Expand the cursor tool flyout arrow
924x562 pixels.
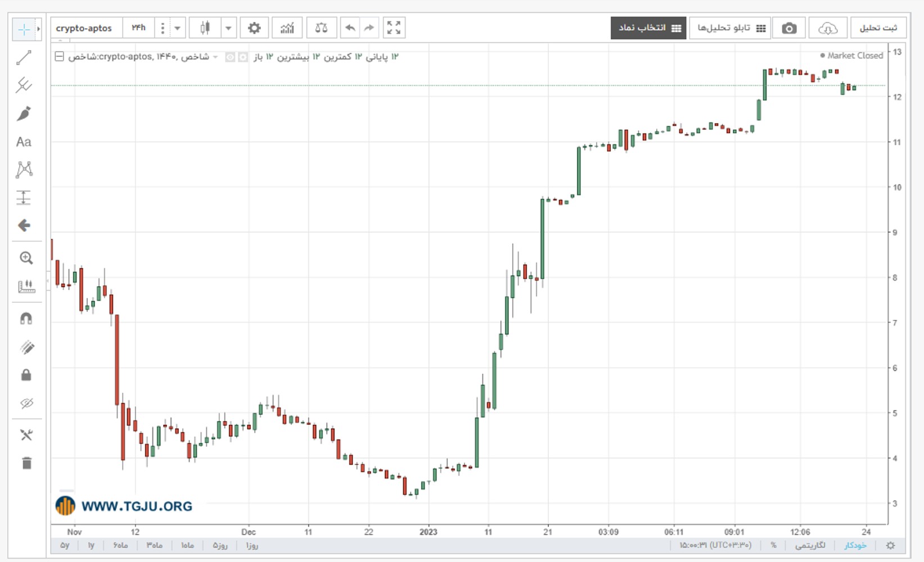38,29
